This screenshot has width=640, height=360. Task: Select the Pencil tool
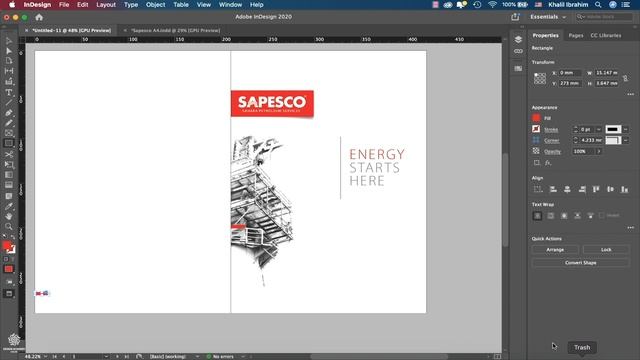click(x=9, y=123)
